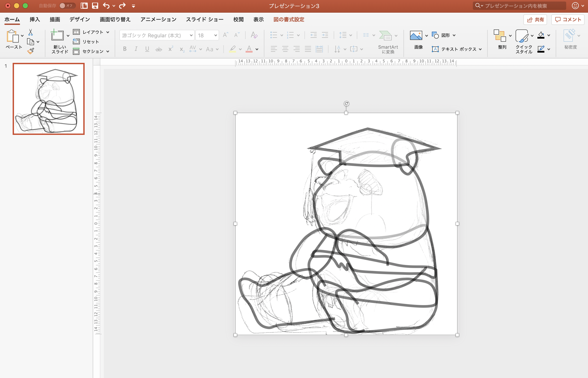Toggle left text alignment
This screenshot has height=378, width=588.
tap(274, 49)
